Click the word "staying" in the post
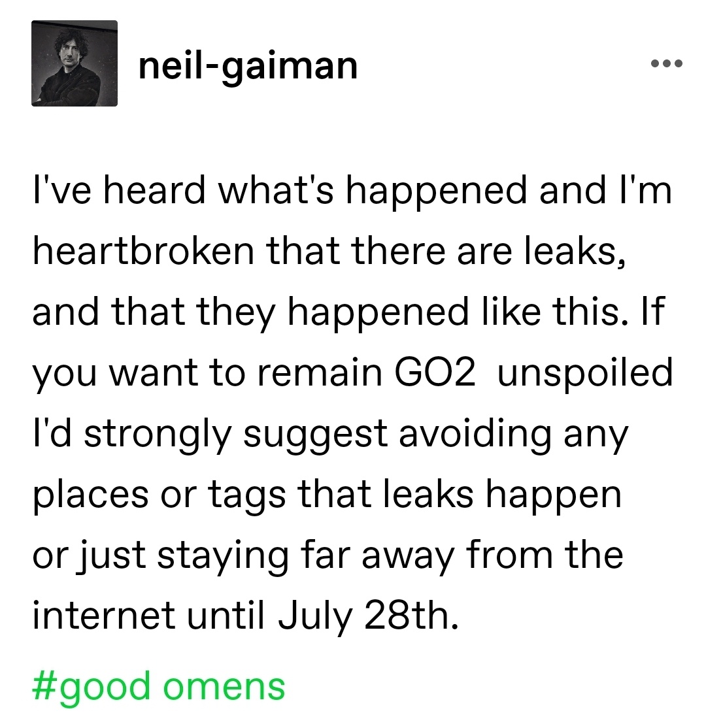The height and width of the screenshot is (728, 706). tap(222, 557)
